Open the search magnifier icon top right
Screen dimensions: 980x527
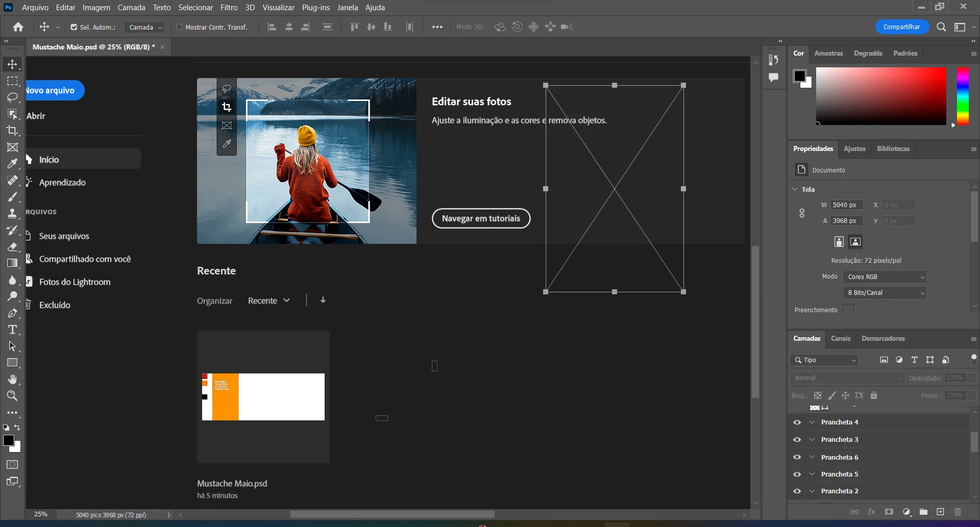(941, 27)
